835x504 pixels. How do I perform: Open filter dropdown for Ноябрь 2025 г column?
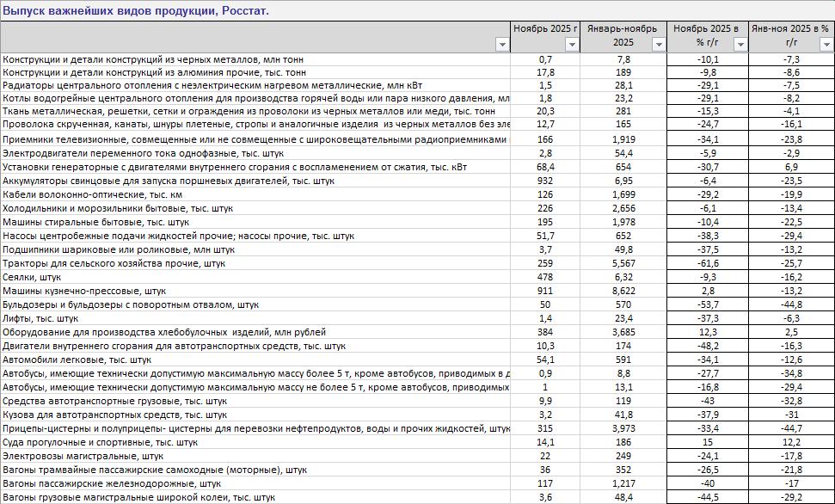(x=572, y=45)
